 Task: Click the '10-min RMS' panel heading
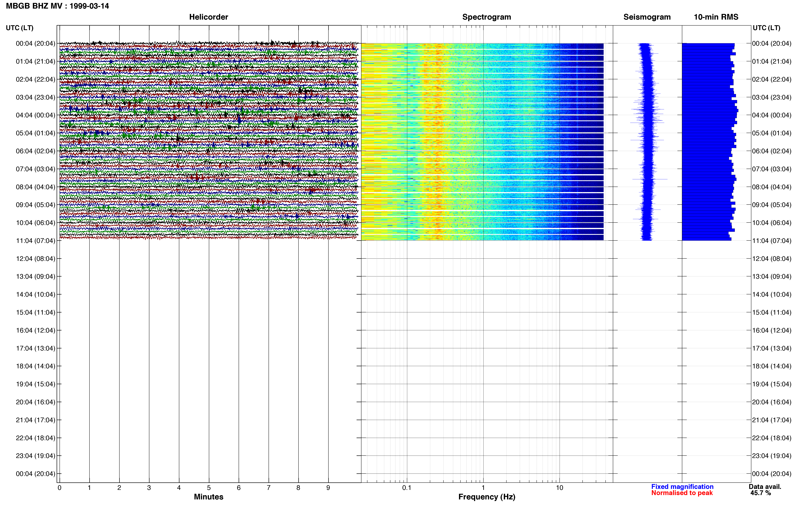tap(716, 17)
